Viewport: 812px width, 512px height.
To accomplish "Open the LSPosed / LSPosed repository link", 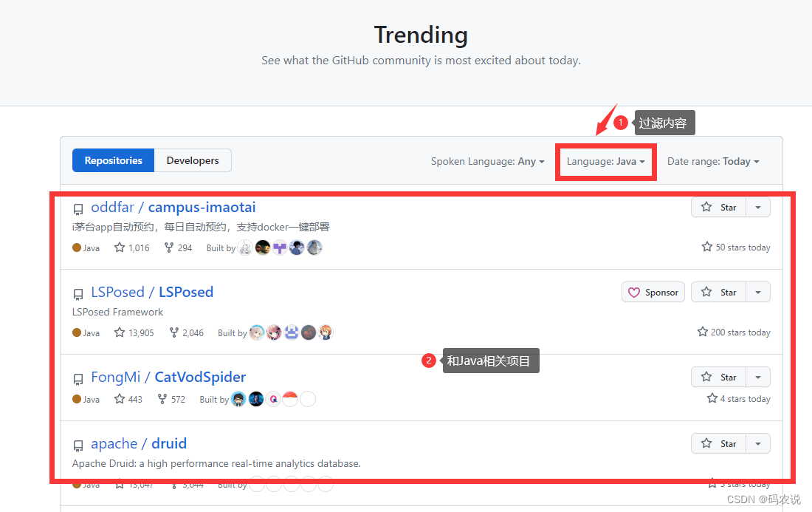I will click(152, 293).
